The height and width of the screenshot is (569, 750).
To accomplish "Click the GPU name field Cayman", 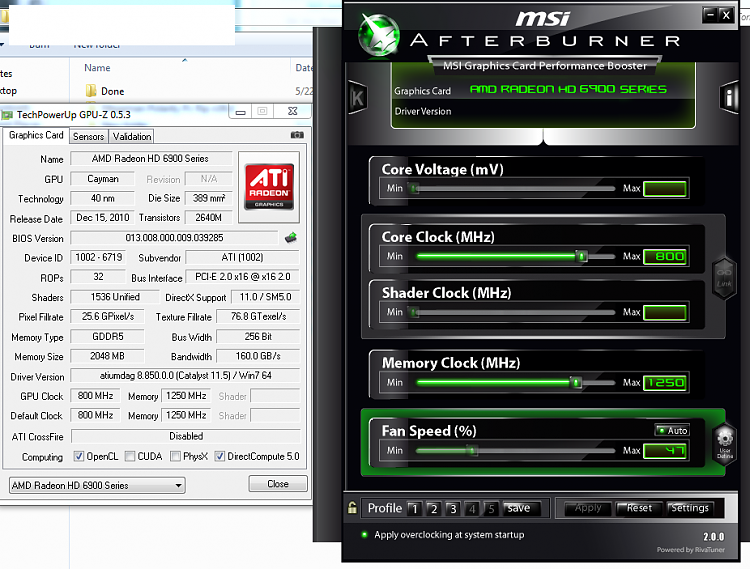I will click(102, 179).
